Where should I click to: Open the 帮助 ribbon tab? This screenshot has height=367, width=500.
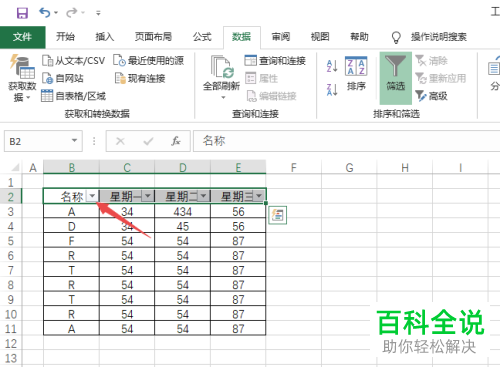(x=359, y=37)
